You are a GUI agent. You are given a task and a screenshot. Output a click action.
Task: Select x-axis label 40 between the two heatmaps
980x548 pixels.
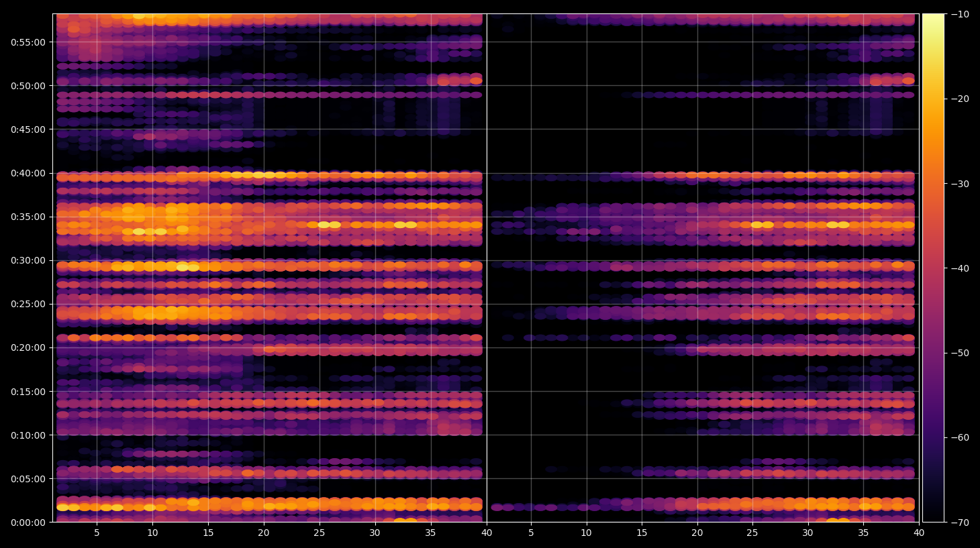click(x=486, y=533)
